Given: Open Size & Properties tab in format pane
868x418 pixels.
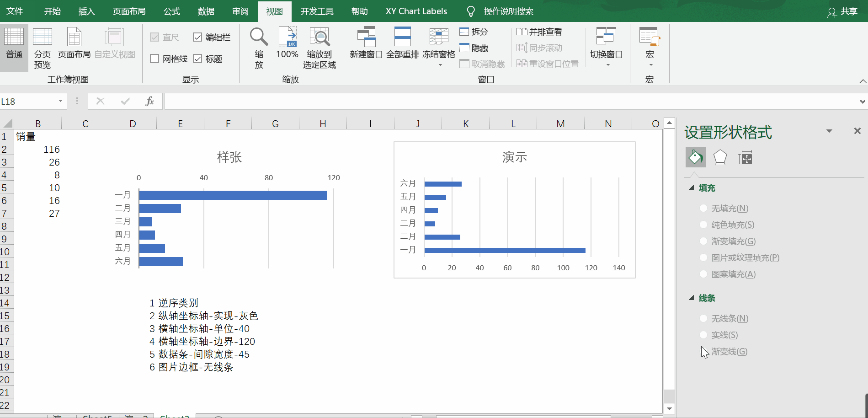Looking at the screenshot, I should click(x=745, y=157).
